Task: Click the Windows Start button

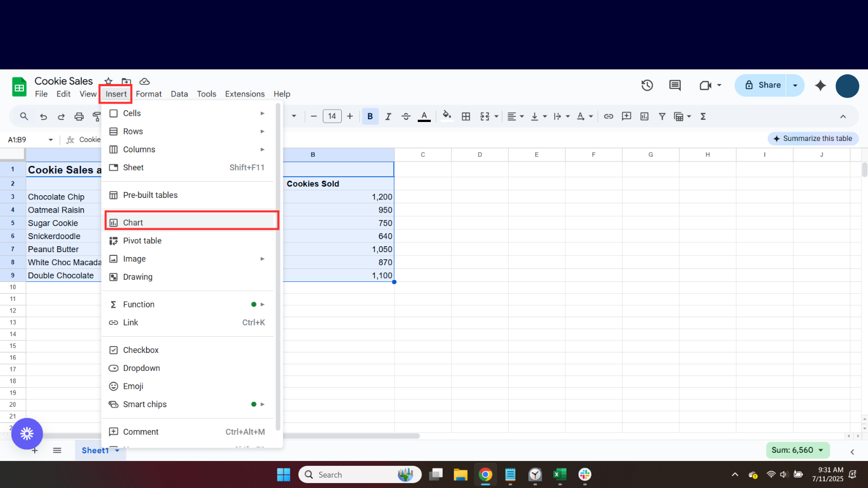Action: point(284,475)
